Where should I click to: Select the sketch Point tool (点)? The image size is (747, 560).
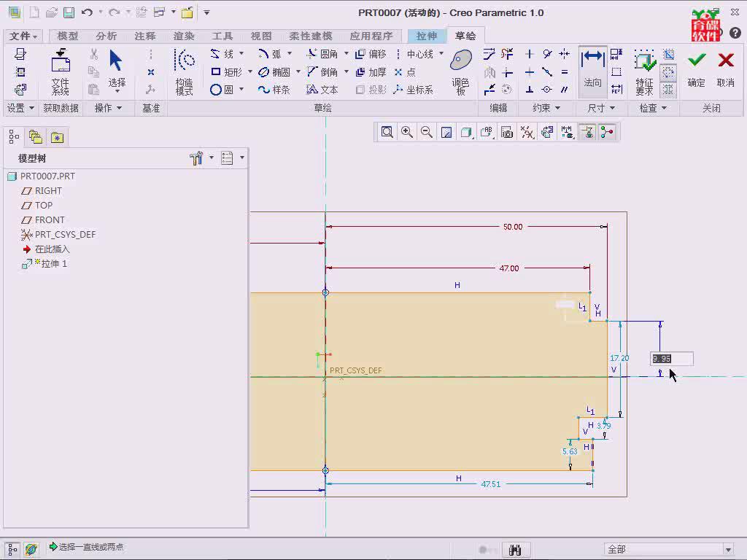coord(405,72)
